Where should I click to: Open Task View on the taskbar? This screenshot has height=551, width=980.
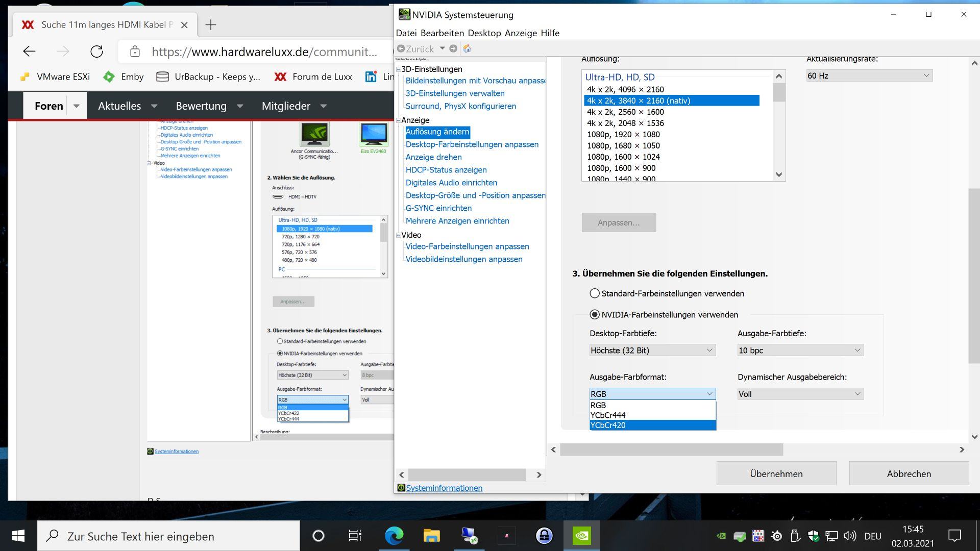pyautogui.click(x=355, y=536)
